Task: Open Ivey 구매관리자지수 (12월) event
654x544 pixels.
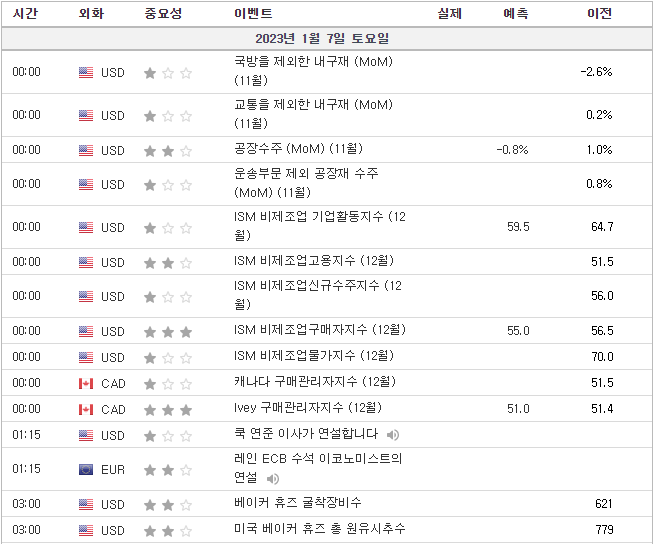Action: click(x=308, y=408)
